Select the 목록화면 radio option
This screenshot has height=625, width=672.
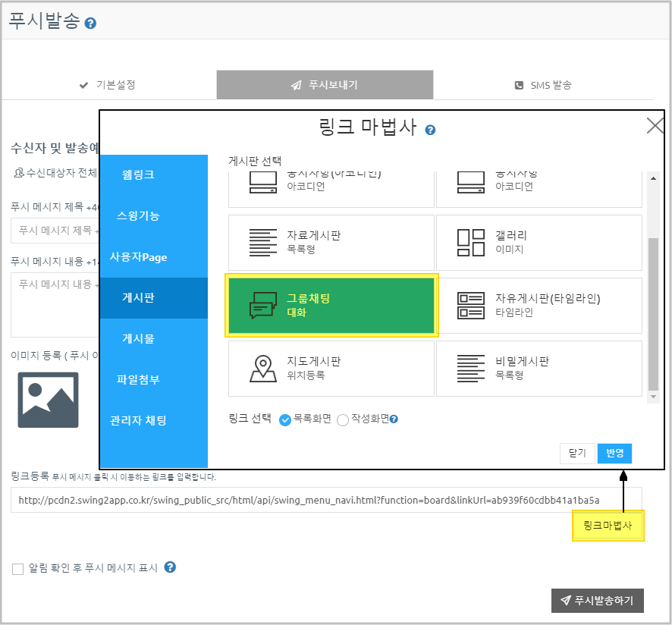(x=285, y=419)
